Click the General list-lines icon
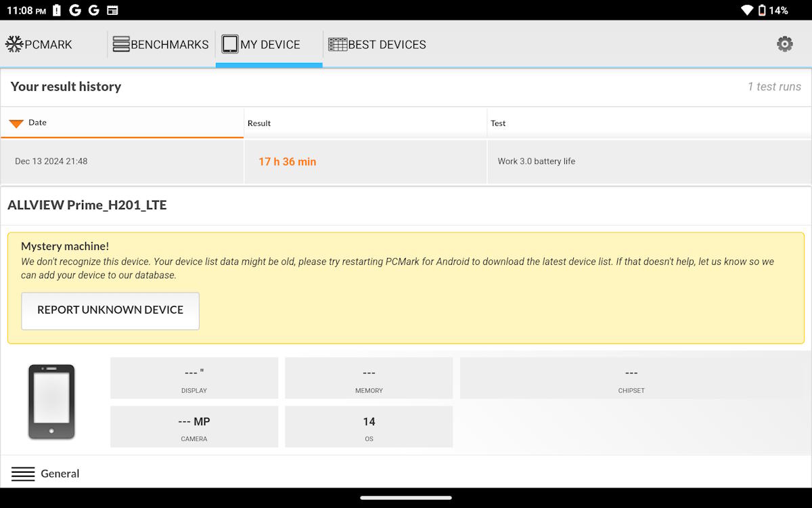This screenshot has width=812, height=508. (23, 474)
